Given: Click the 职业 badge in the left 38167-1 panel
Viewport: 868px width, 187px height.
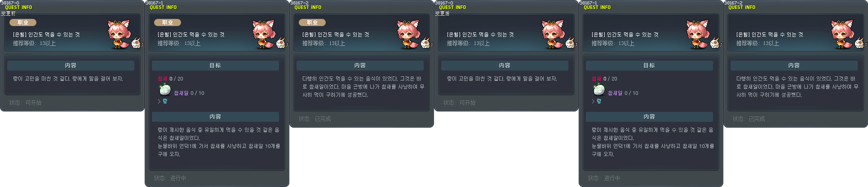Looking at the screenshot, I should pyautogui.click(x=168, y=22).
